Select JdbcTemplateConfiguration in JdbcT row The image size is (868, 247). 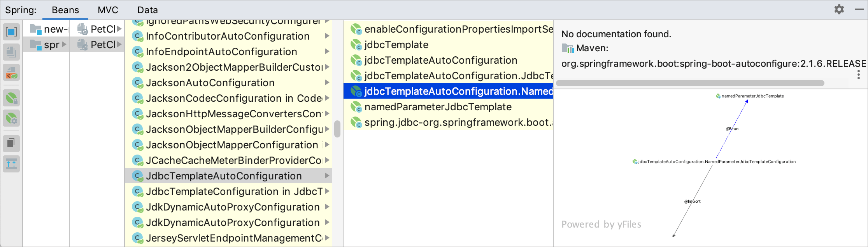[x=228, y=191]
